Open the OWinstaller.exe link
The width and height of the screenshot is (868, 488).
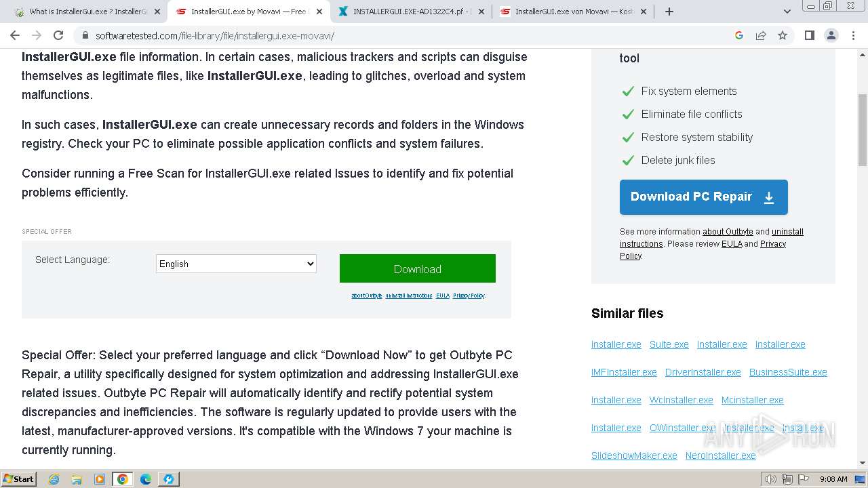tap(683, 428)
